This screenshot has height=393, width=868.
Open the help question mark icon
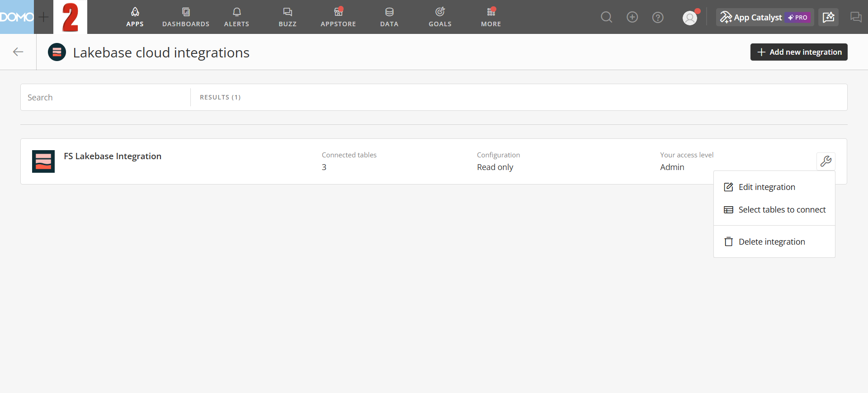(x=658, y=17)
